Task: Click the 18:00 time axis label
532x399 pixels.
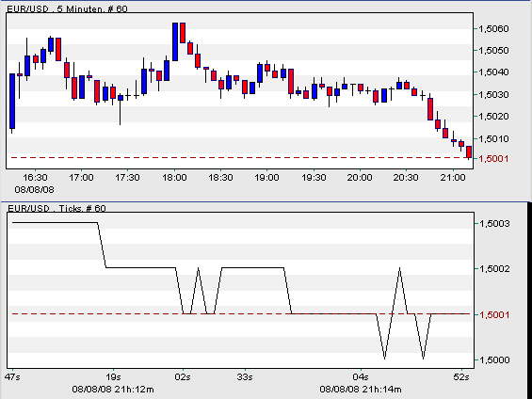Action: [174, 178]
